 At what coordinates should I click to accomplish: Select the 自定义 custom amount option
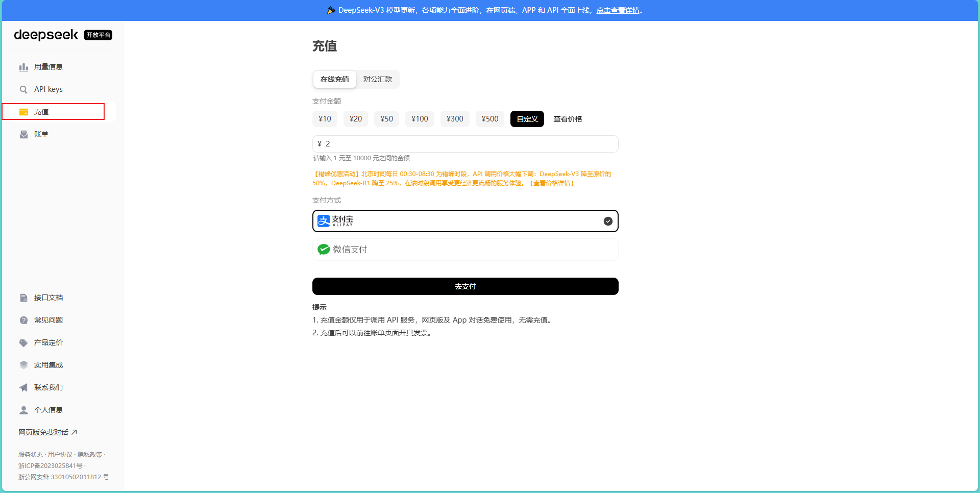pos(526,118)
